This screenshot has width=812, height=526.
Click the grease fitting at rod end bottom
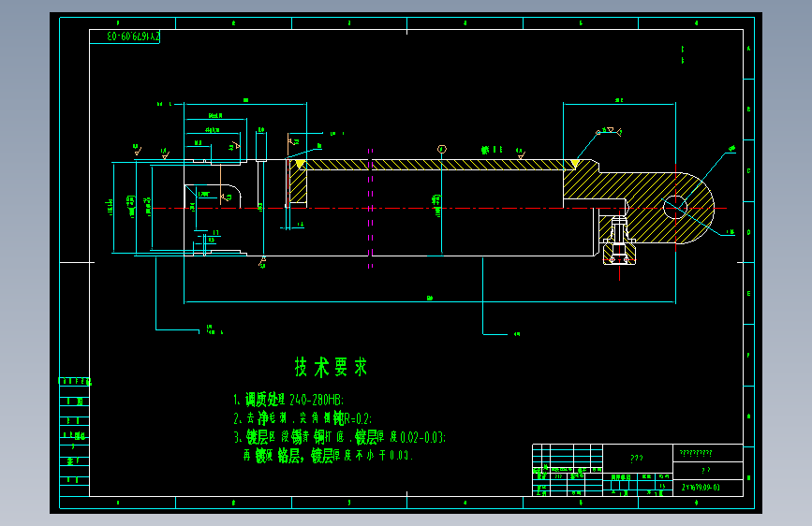pyautogui.click(x=619, y=241)
